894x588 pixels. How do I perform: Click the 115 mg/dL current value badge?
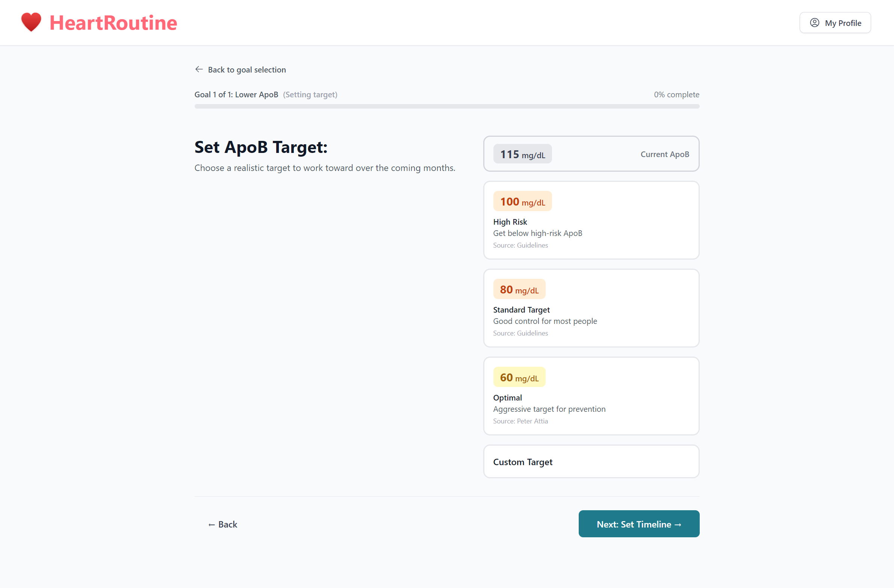coord(522,154)
